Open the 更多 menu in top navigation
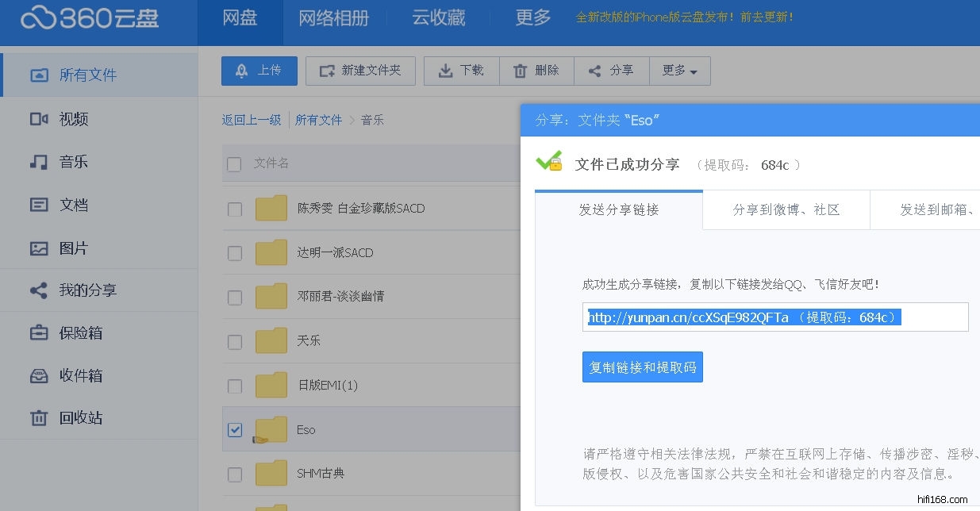The width and height of the screenshot is (980, 511). click(532, 18)
